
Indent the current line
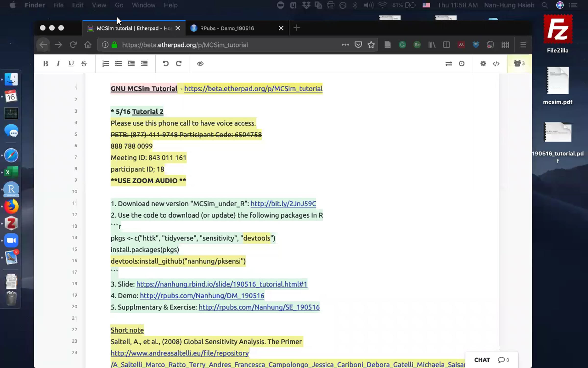pyautogui.click(x=131, y=64)
